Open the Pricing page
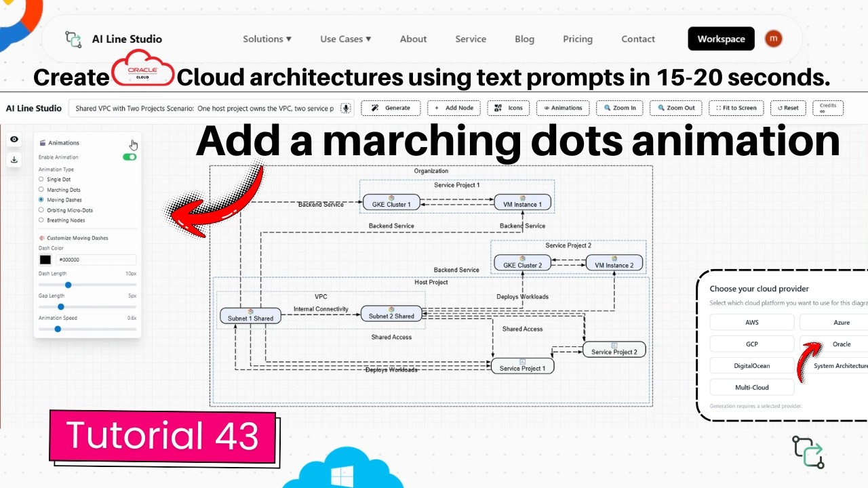 pos(578,39)
